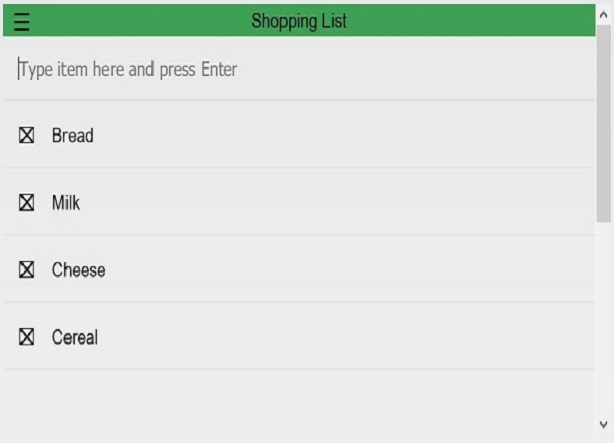Select the Cheese item label
Viewport: 614px width, 443px height.
tap(78, 270)
